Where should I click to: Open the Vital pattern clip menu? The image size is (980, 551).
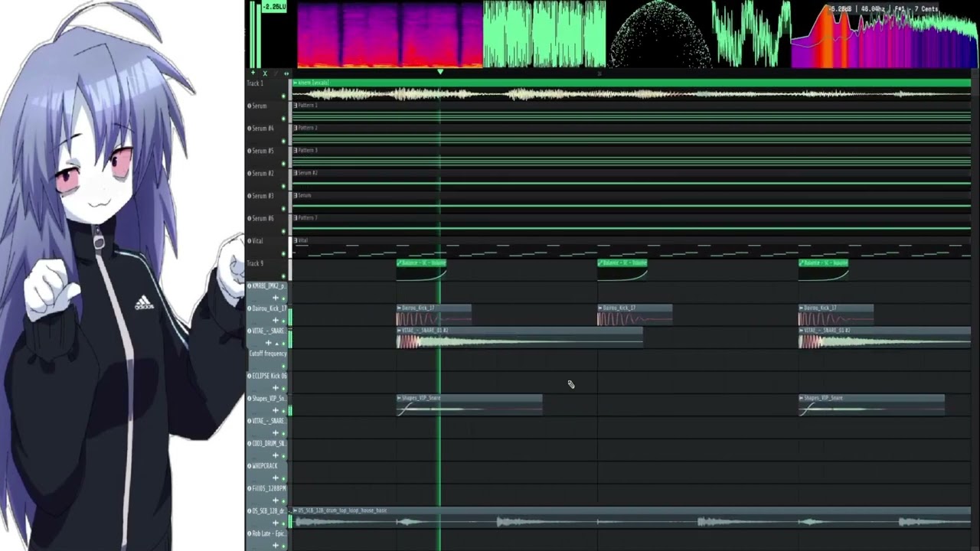(296, 240)
